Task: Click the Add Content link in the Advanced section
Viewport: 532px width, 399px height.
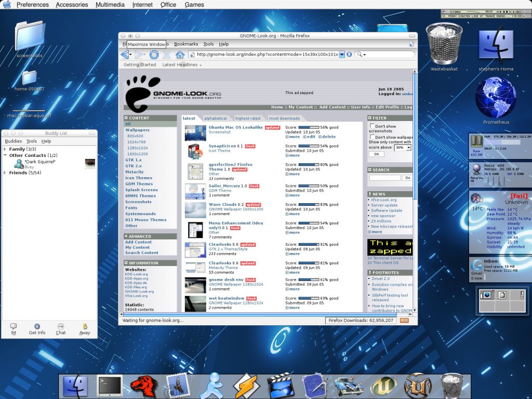Action: [x=138, y=242]
